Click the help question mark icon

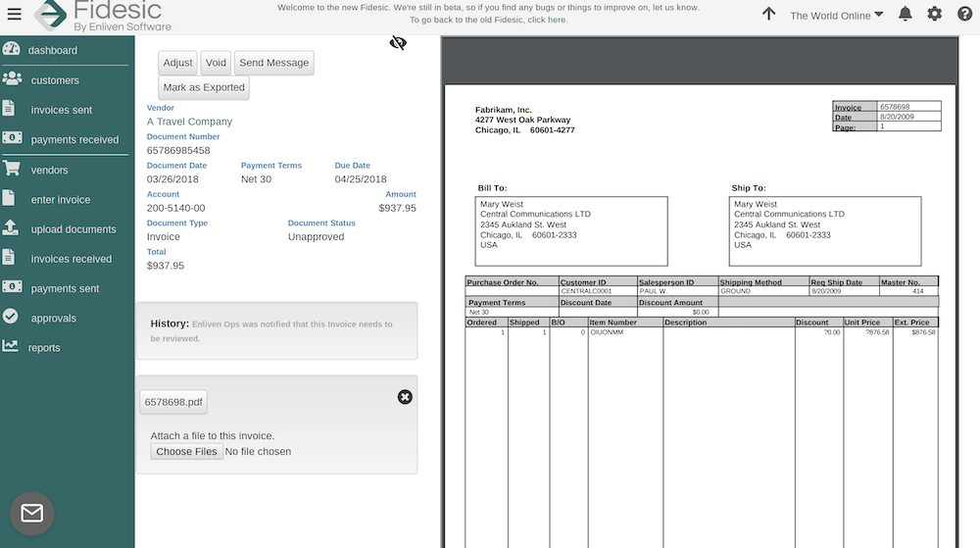(x=964, y=14)
